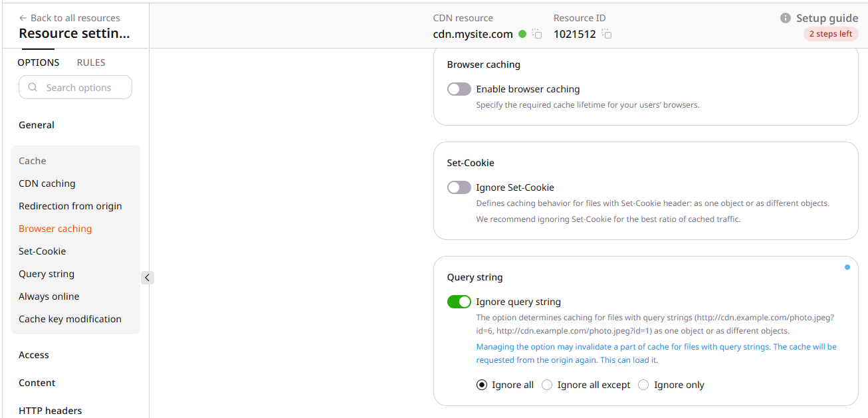This screenshot has height=418, width=868.
Task: Select Browser caching in sidebar
Action: [55, 229]
